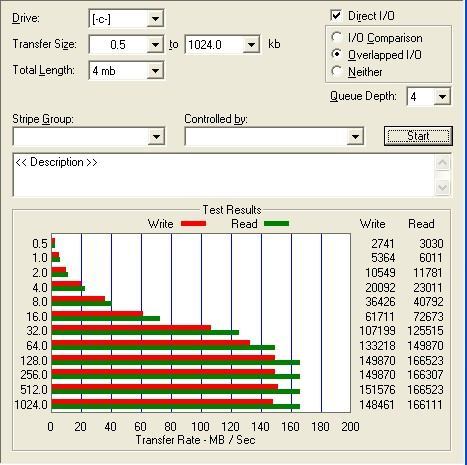Click the Description scrollbar down arrow

point(442,187)
